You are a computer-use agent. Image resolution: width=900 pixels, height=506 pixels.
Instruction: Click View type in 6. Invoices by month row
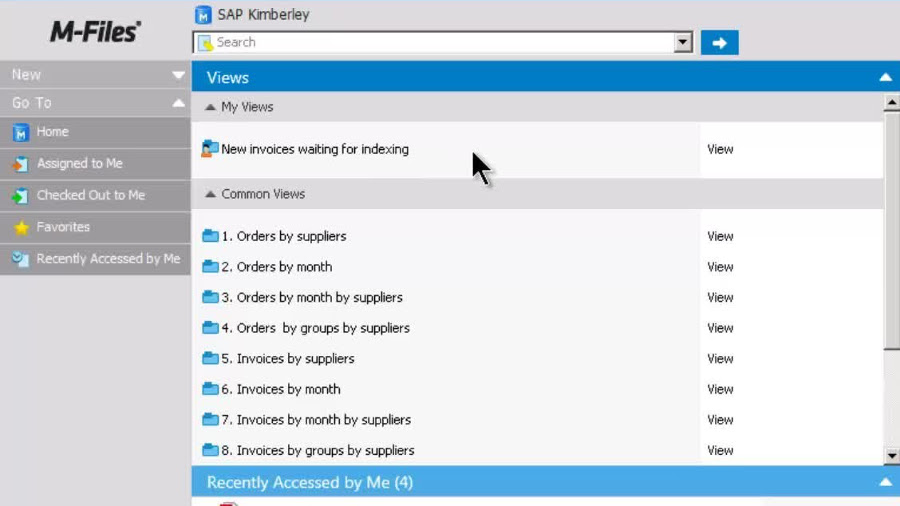pos(720,389)
